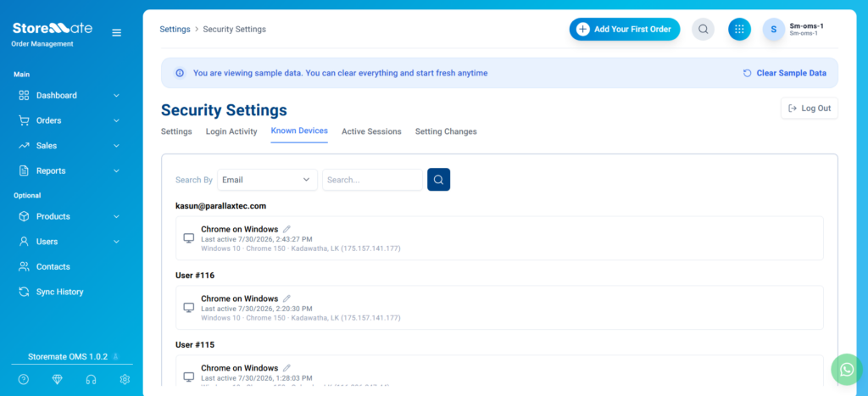The width and height of the screenshot is (868, 396).
Task: Edit device name under User #115
Action: pyautogui.click(x=287, y=368)
